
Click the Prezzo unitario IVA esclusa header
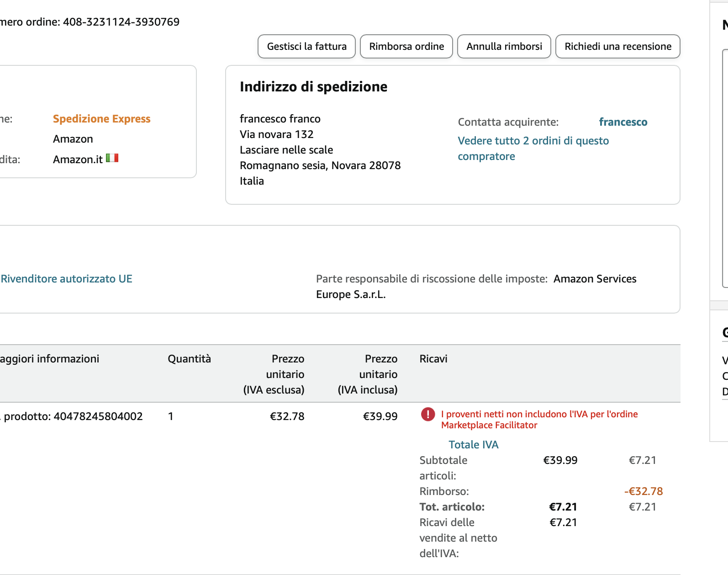tap(274, 374)
